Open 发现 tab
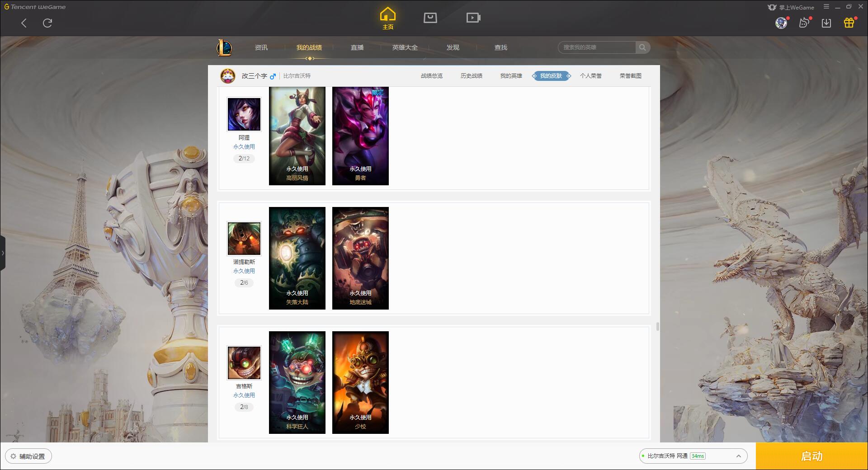The image size is (868, 470). pos(453,47)
